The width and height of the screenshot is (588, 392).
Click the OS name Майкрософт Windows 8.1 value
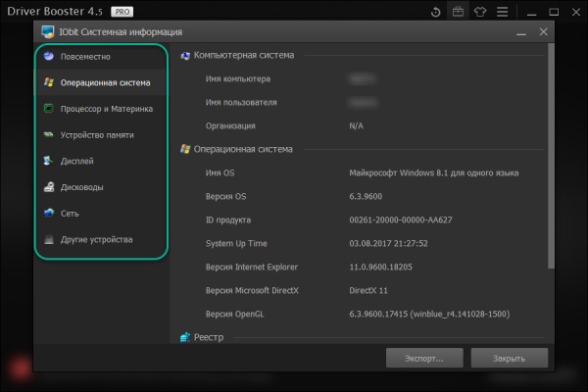click(434, 172)
